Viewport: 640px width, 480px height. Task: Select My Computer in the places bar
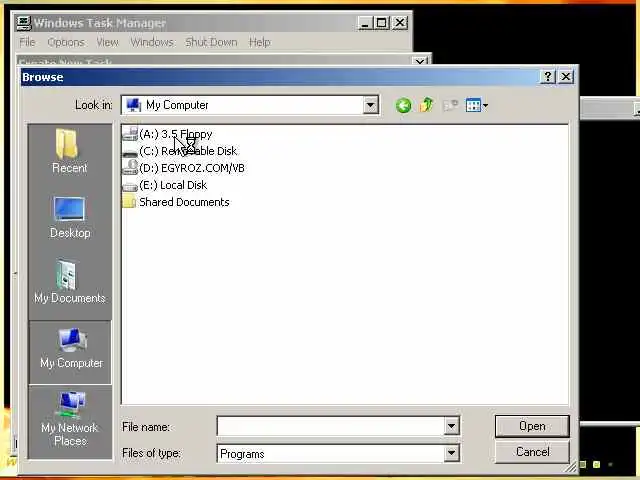(x=70, y=352)
